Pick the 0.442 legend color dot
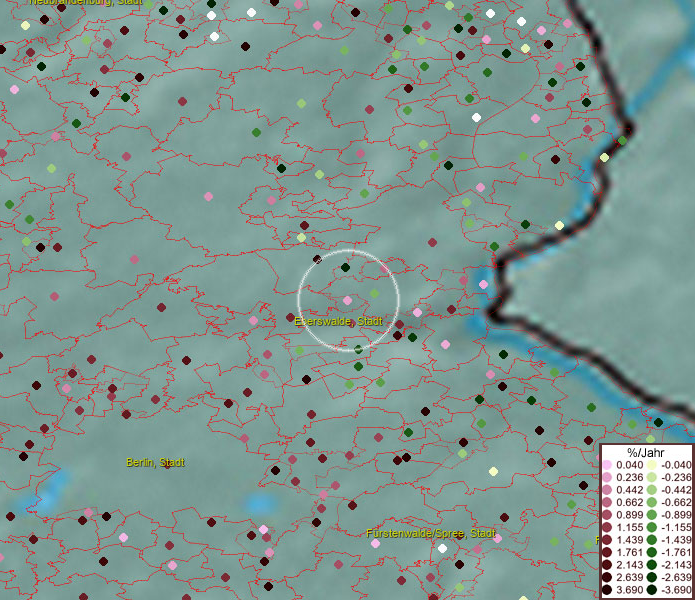 (607, 490)
